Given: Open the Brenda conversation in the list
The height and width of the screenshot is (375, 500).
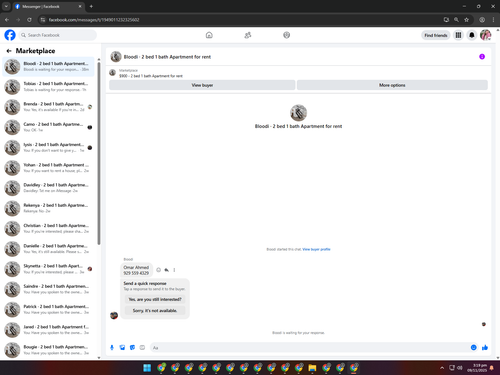Looking at the screenshot, I should [x=49, y=107].
